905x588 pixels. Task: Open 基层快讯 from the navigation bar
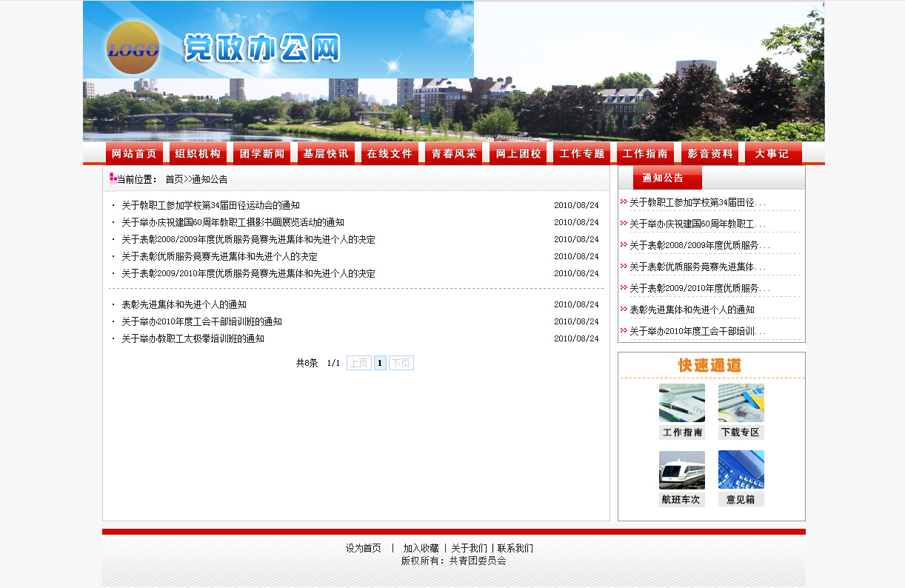(326, 153)
